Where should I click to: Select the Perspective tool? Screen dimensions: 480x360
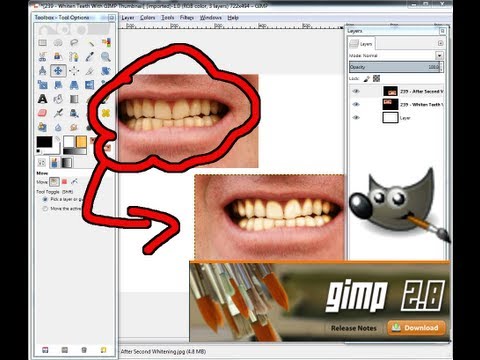pyautogui.click(x=74, y=85)
